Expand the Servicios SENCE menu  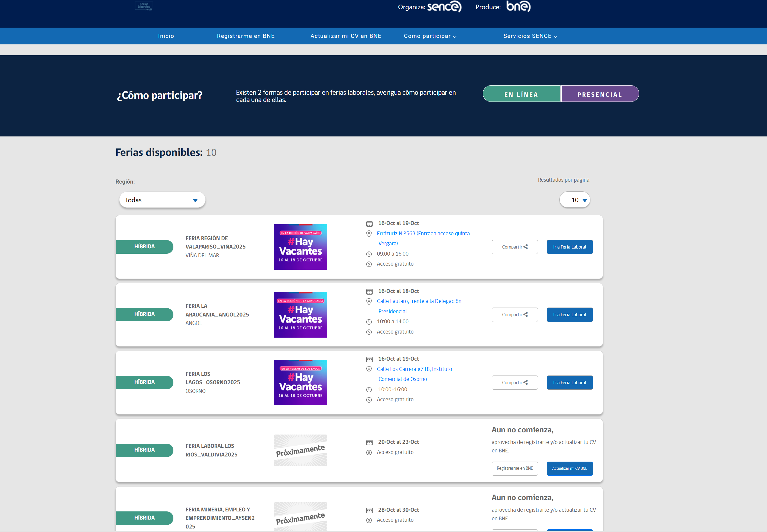tap(530, 36)
